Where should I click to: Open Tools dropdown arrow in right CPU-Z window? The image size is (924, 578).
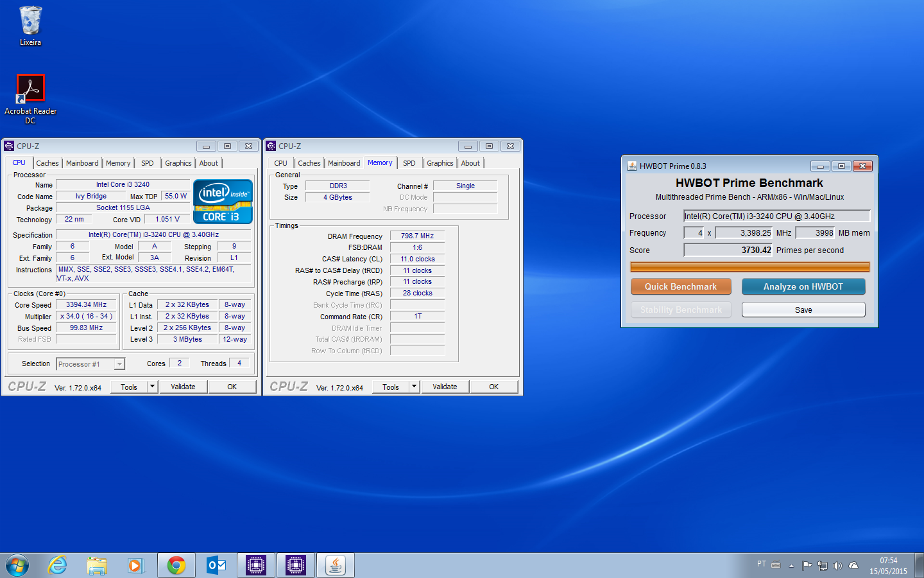pyautogui.click(x=414, y=387)
